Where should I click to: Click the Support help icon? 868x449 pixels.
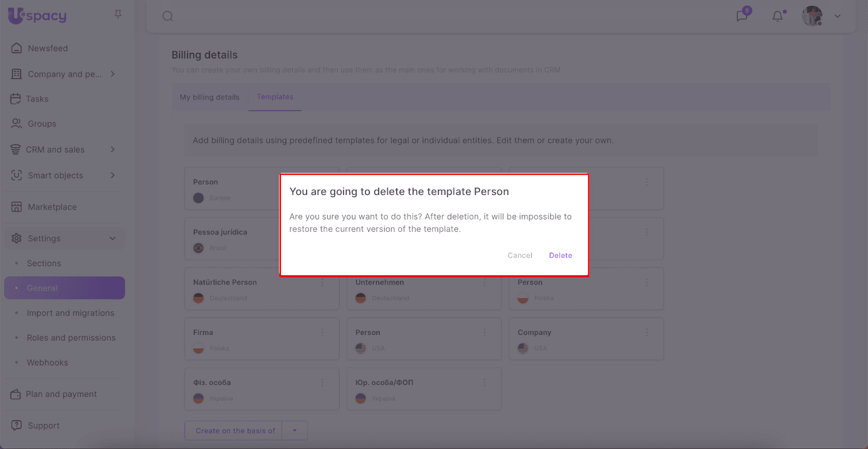point(17,426)
